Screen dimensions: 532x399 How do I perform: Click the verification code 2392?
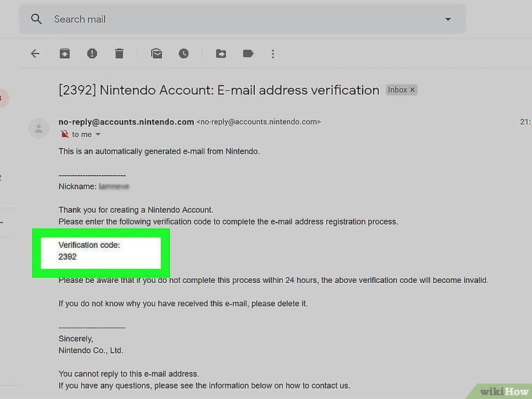click(67, 257)
